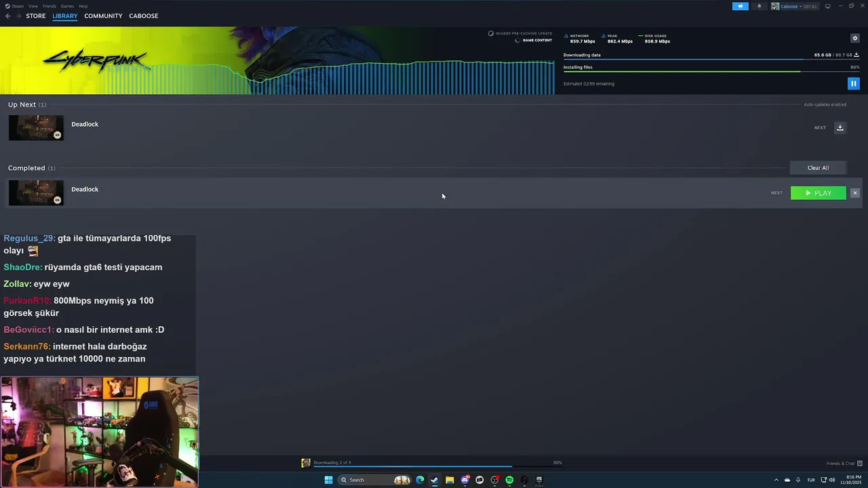Click the Peak 862.4 Mbps stat
Image resolution: width=868 pixels, height=488 pixels.
617,39
